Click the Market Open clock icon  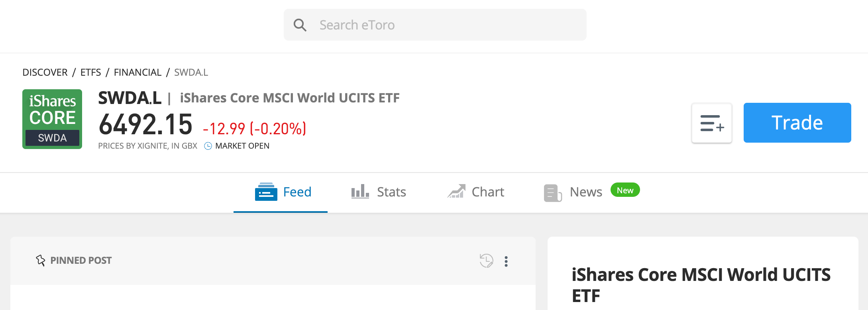tap(208, 146)
